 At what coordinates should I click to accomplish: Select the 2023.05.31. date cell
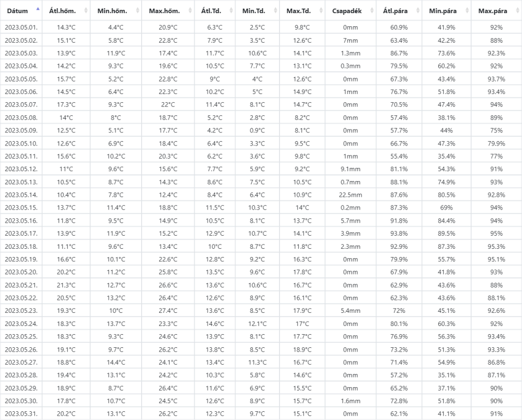coord(21,413)
